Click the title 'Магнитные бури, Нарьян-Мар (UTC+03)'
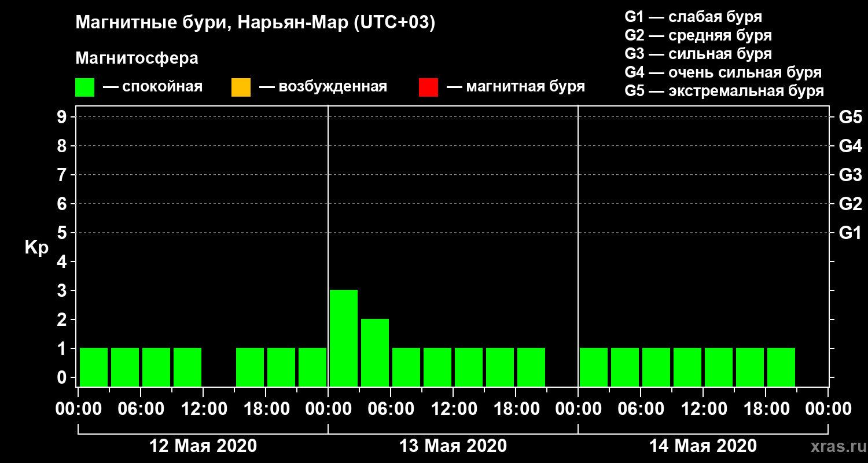Viewport: 868px width, 463px height. [x=255, y=24]
